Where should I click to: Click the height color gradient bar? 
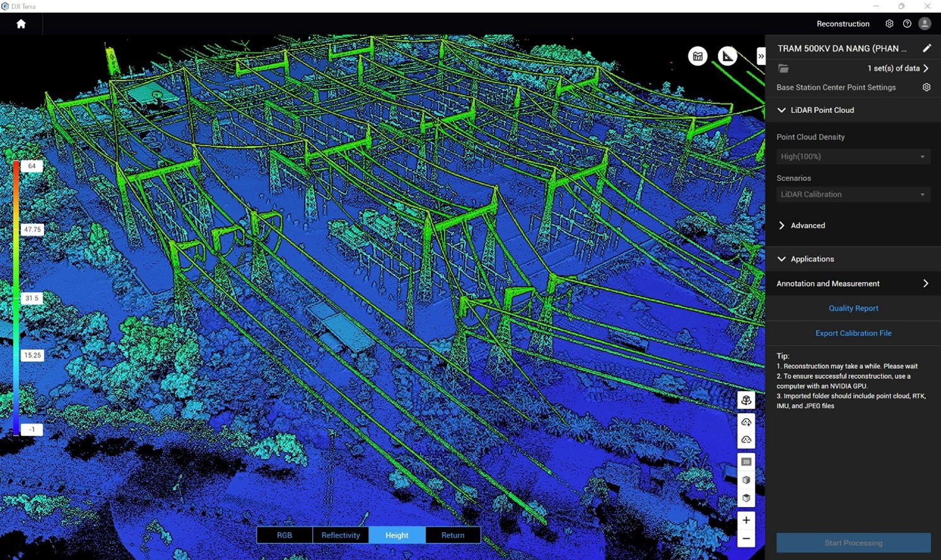click(16, 298)
